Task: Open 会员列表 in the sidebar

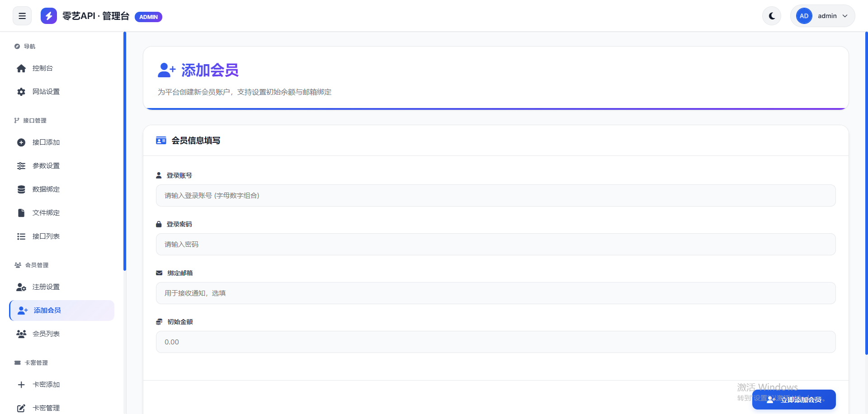Action: [x=46, y=334]
